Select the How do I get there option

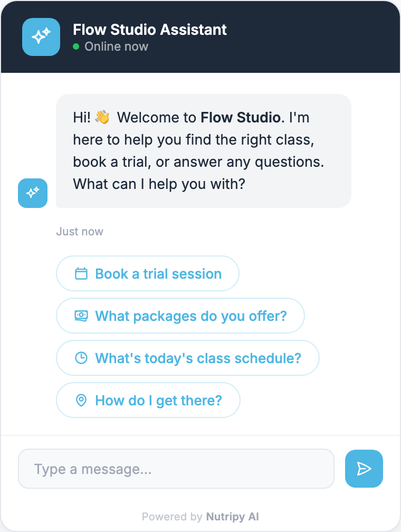coord(148,400)
